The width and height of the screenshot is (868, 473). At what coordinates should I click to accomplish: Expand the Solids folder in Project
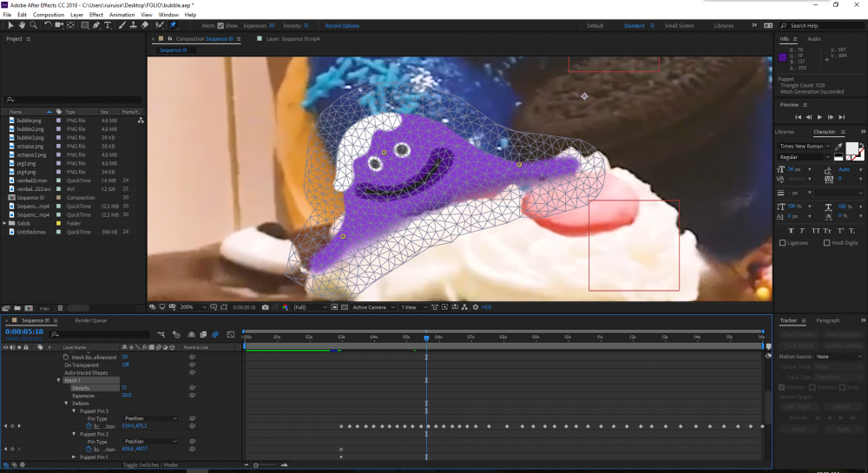[x=5, y=223]
